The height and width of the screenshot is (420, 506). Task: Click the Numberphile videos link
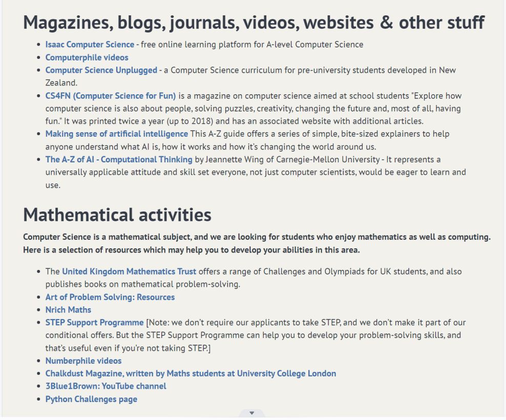pyautogui.click(x=83, y=361)
